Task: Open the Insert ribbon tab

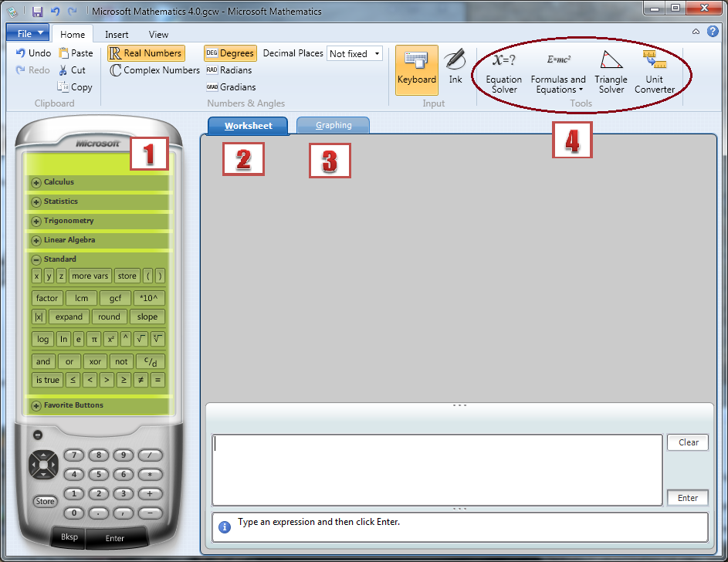Action: 117,35
